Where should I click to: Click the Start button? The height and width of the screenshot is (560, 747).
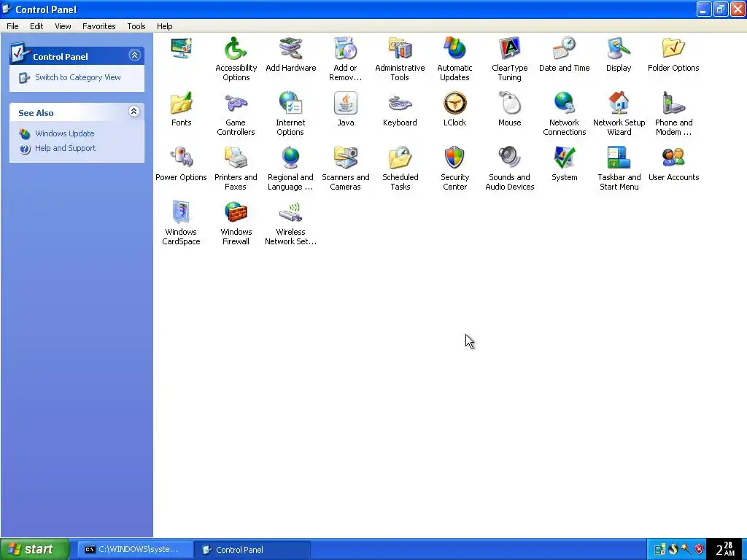point(35,550)
